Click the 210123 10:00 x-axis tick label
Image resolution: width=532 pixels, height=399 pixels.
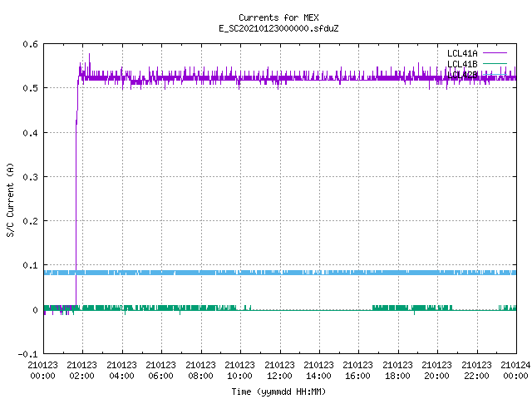pos(240,371)
